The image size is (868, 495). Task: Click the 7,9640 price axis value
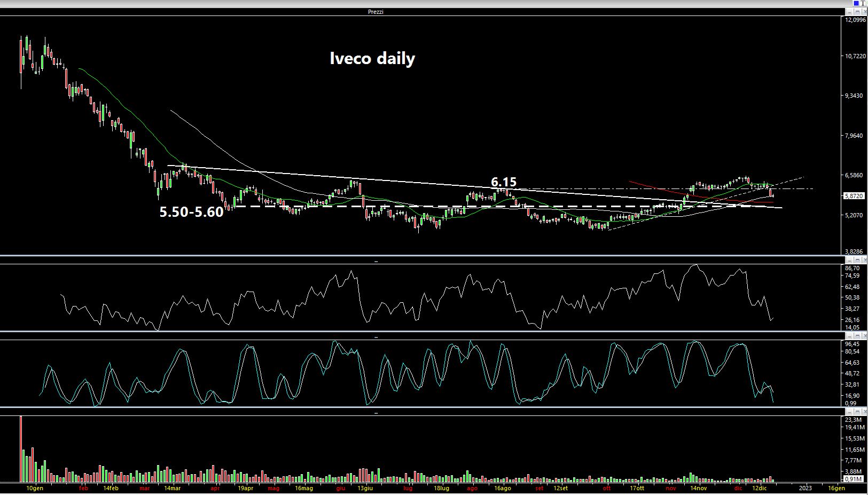coord(855,136)
